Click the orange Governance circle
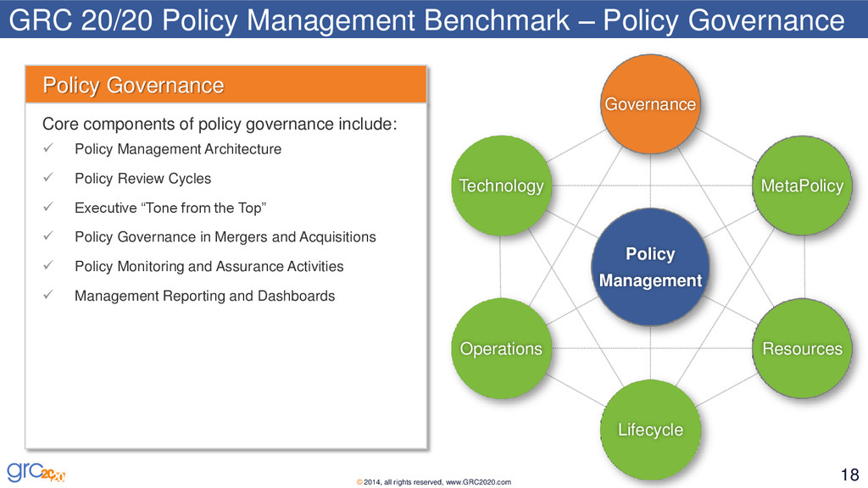Image resolution: width=868 pixels, height=488 pixels. click(650, 104)
